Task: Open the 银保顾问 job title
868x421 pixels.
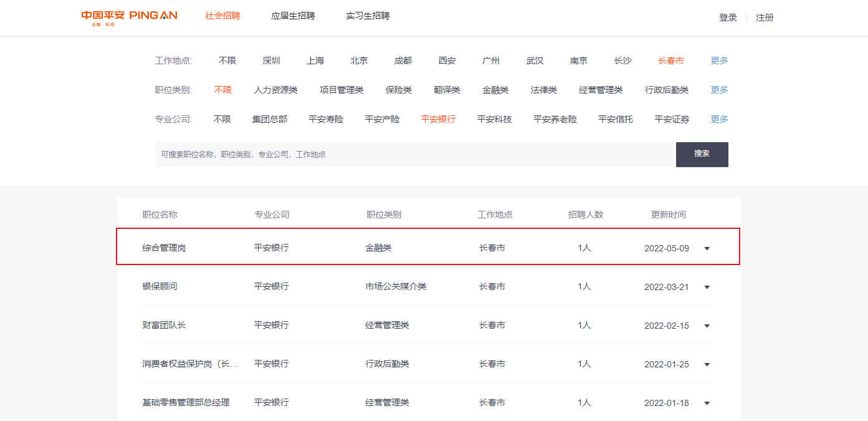Action: (160, 286)
